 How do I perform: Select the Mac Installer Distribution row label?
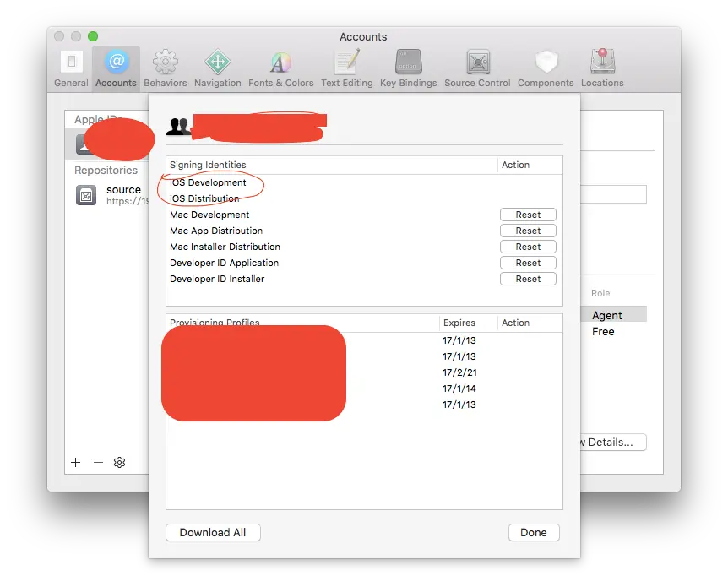(225, 247)
